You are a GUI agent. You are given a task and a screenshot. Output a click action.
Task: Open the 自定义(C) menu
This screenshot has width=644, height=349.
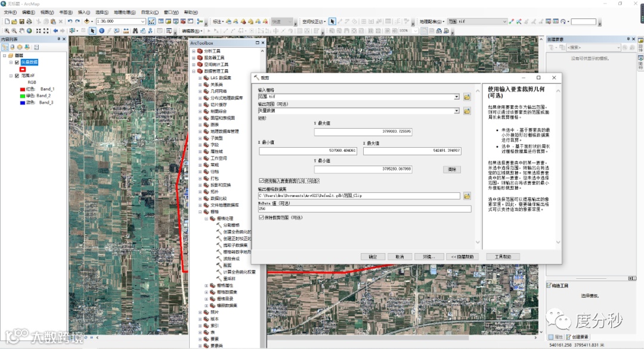coord(150,13)
